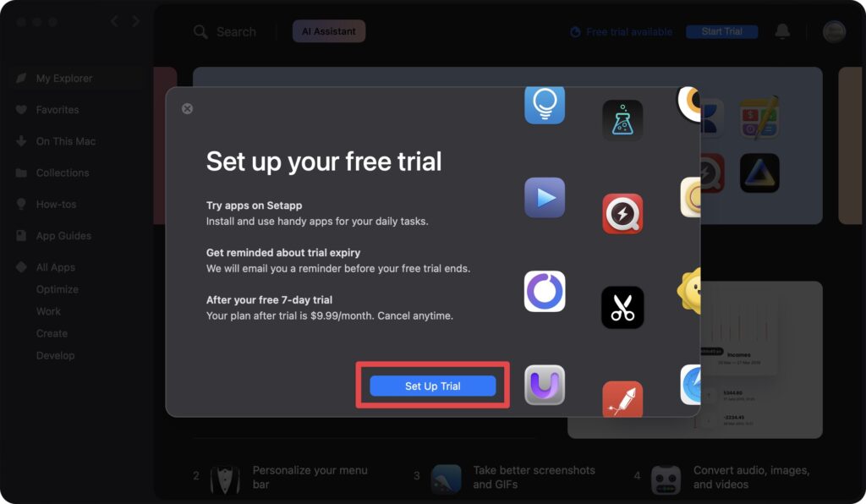Viewport: 866px width, 504px height.
Task: Click the Set Up Trial button
Action: 432,386
